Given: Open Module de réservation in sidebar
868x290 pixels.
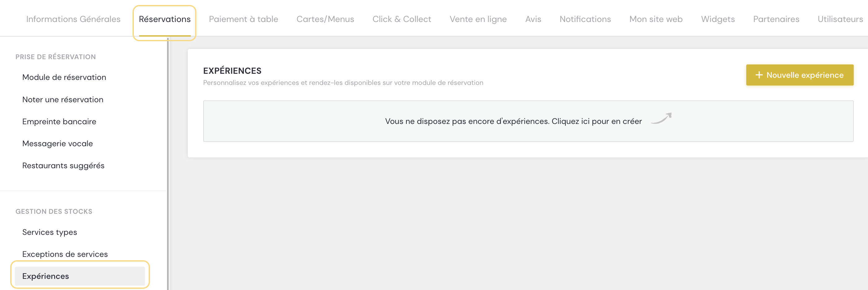Looking at the screenshot, I should [64, 77].
